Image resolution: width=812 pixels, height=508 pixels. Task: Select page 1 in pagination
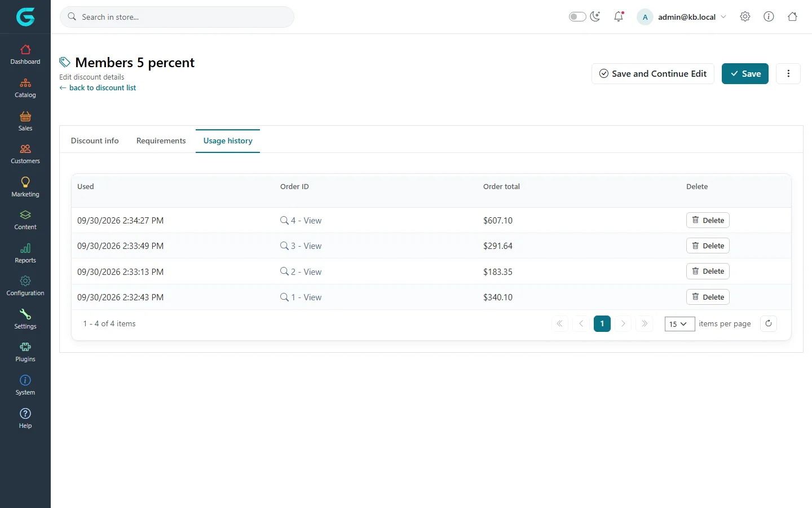(x=602, y=323)
